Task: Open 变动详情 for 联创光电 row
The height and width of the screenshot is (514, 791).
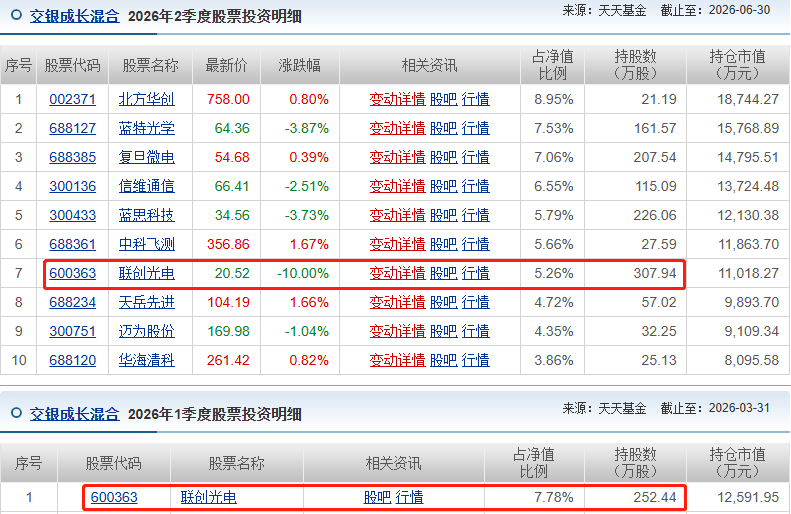Action: coord(398,273)
